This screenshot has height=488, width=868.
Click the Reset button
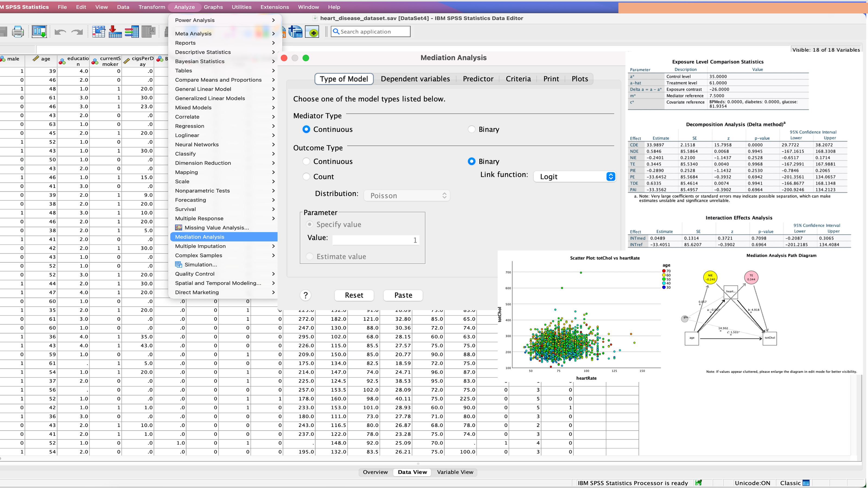click(x=354, y=295)
